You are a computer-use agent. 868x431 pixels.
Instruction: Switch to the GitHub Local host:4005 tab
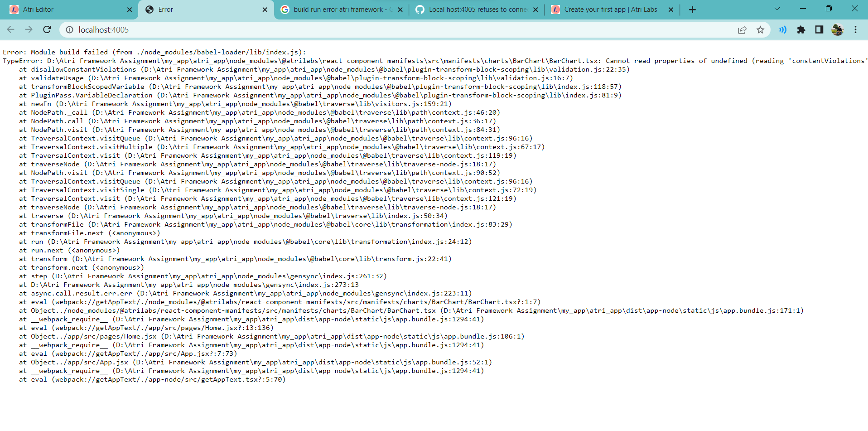coord(476,9)
